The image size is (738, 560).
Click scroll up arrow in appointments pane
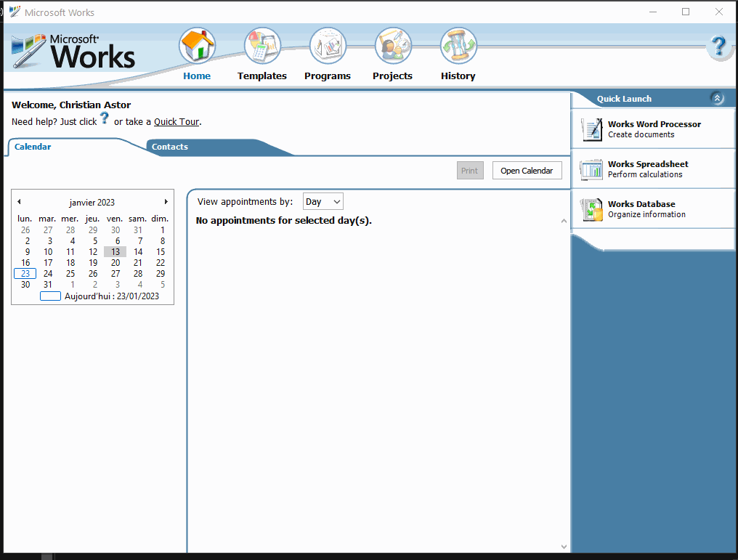[x=564, y=222]
